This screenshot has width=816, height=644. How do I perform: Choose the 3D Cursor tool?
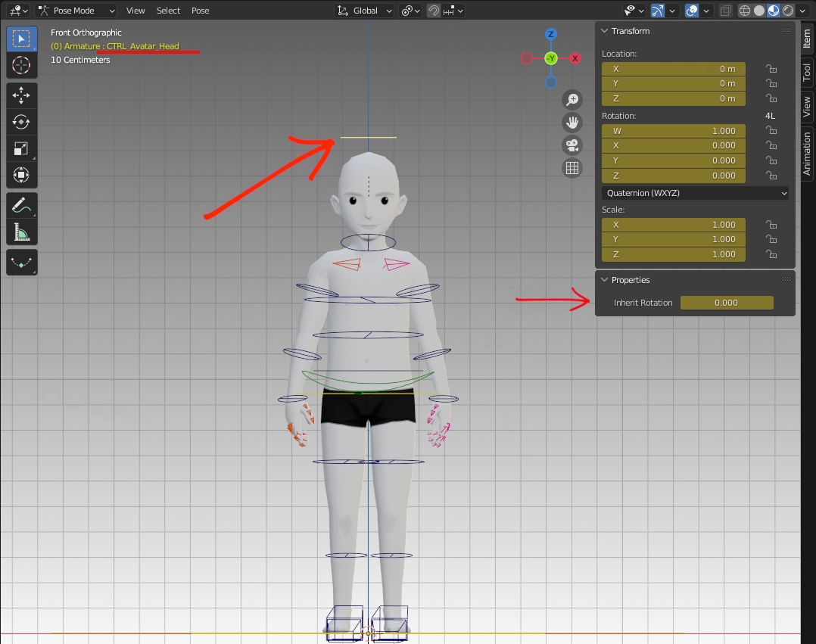click(x=21, y=66)
